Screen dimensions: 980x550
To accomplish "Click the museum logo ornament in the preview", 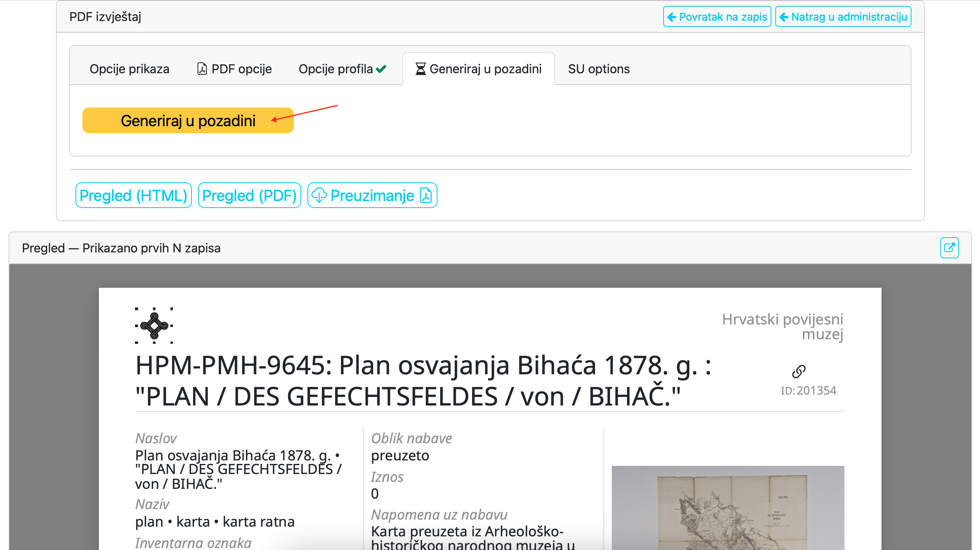I will 154,325.
